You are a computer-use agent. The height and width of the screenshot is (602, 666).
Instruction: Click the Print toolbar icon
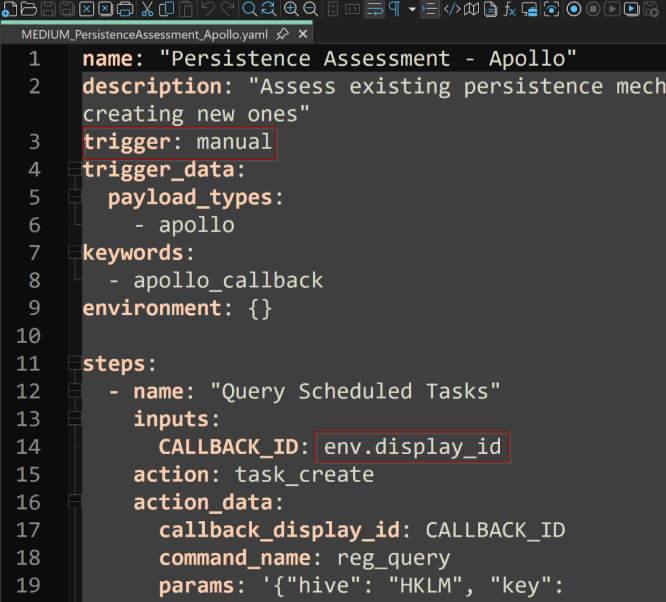click(124, 8)
